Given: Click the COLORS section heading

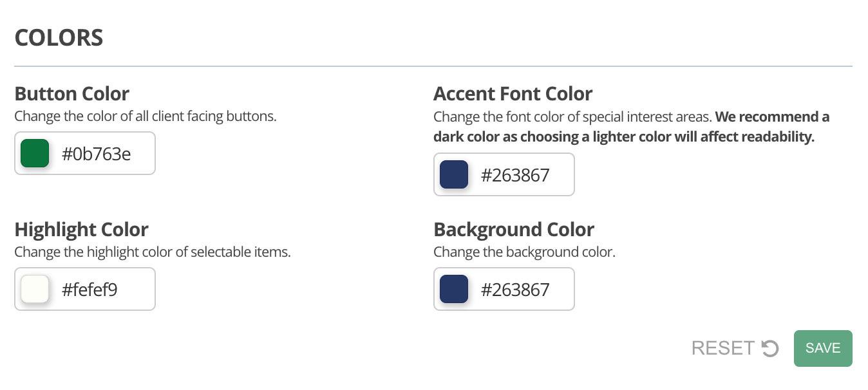Looking at the screenshot, I should (59, 38).
